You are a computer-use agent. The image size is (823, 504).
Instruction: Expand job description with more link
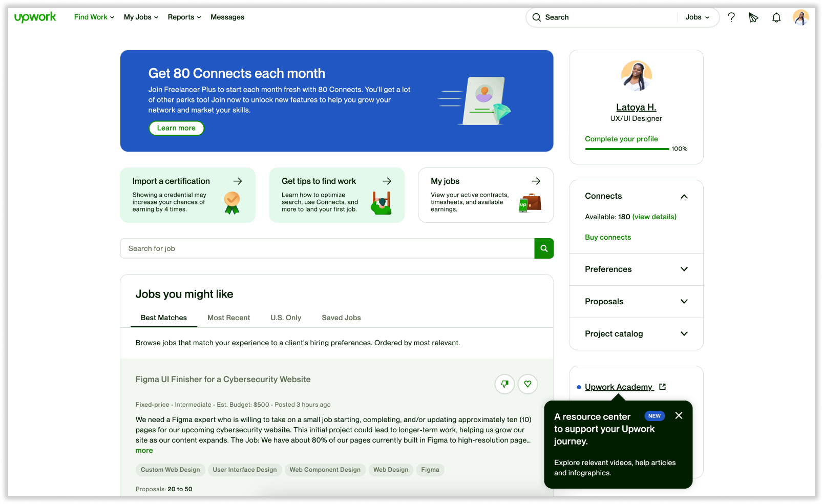coord(144,451)
